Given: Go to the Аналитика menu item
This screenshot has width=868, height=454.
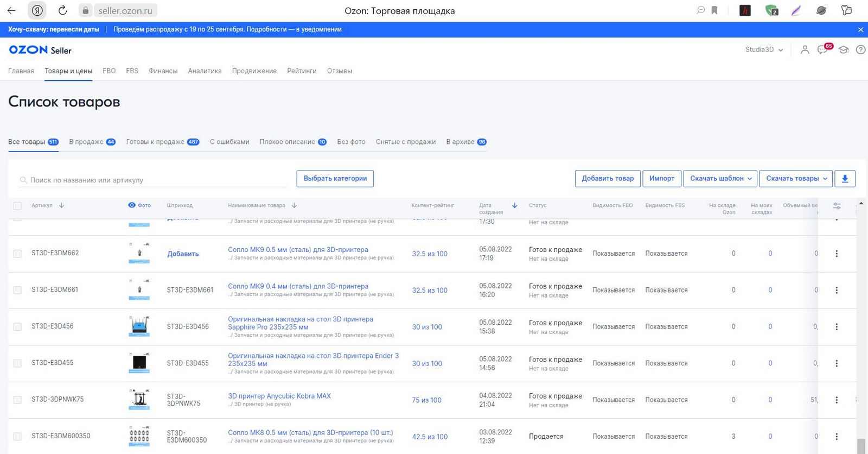Looking at the screenshot, I should click(x=205, y=71).
